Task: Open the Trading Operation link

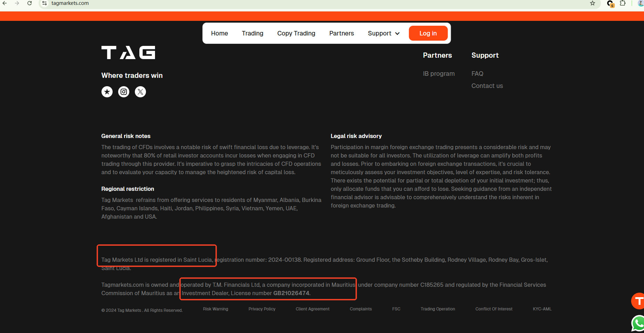Action: coord(438,309)
